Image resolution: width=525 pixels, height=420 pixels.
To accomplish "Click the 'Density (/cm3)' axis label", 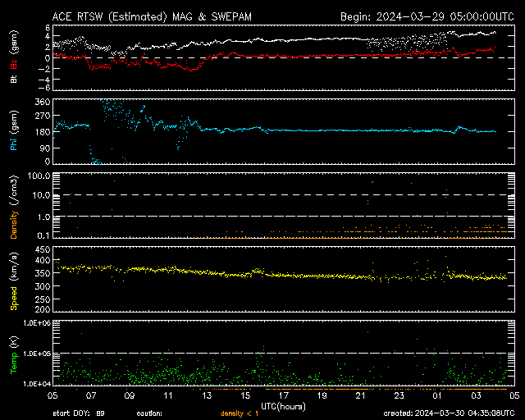I will [x=14, y=207].
